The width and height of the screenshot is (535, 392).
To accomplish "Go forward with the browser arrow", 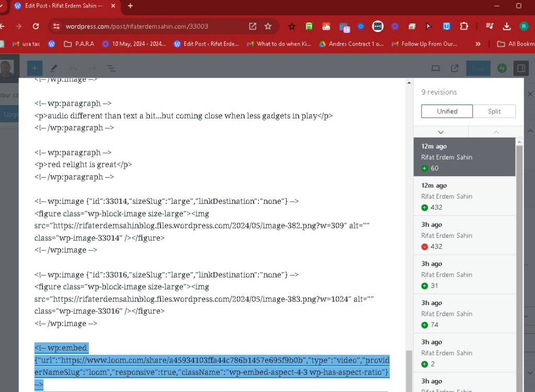I will point(18,26).
